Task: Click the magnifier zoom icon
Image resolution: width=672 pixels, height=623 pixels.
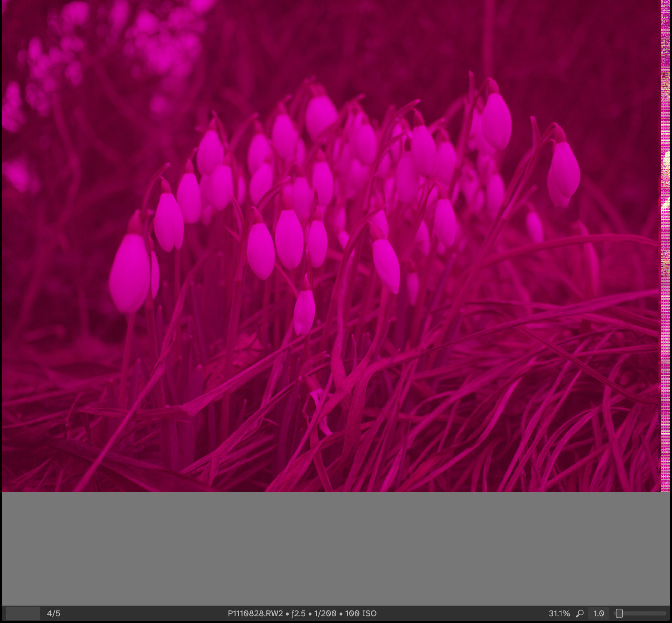Action: tap(580, 614)
